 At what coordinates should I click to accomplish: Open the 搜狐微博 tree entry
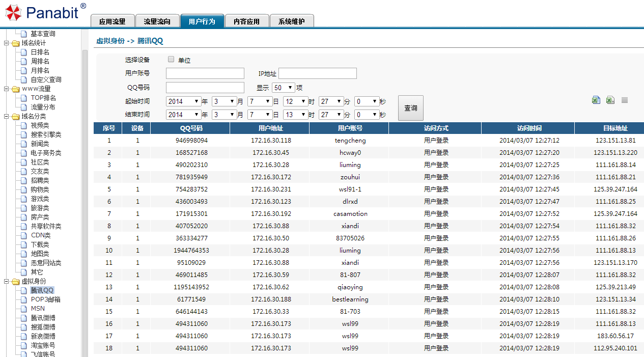coord(43,327)
